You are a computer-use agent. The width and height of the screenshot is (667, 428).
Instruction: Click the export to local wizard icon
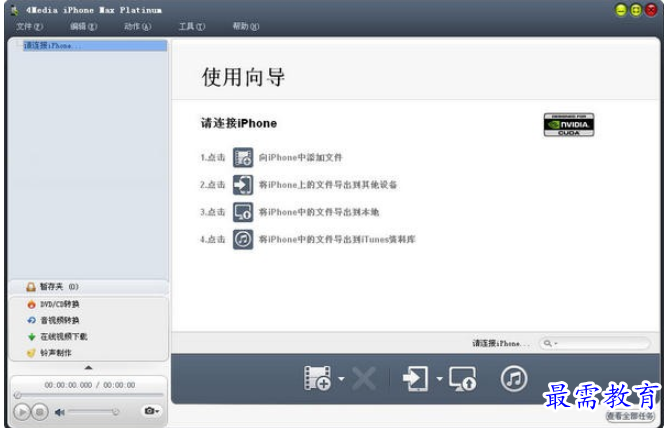[243, 212]
